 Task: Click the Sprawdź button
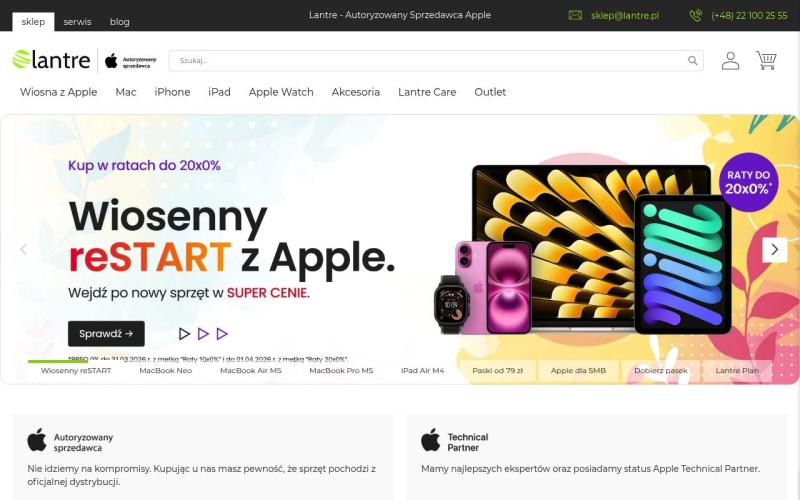[x=106, y=334]
